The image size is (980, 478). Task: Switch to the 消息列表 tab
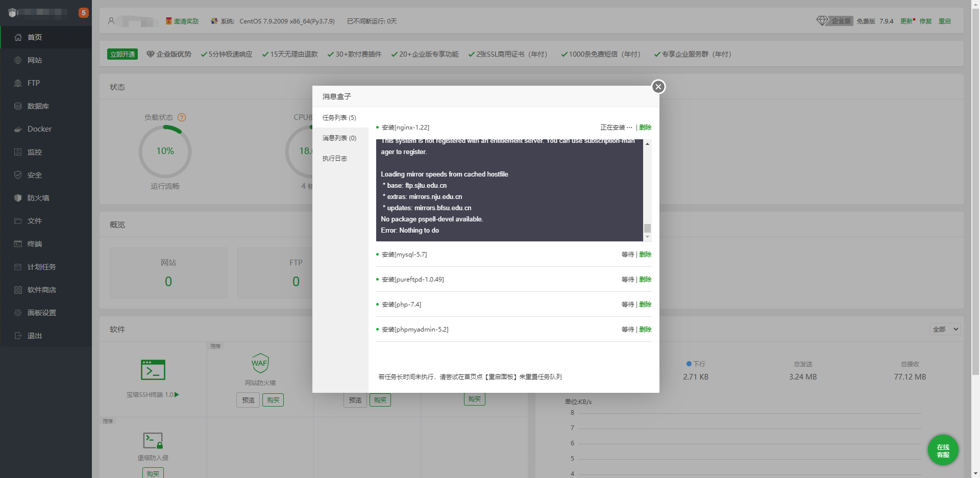pos(339,138)
